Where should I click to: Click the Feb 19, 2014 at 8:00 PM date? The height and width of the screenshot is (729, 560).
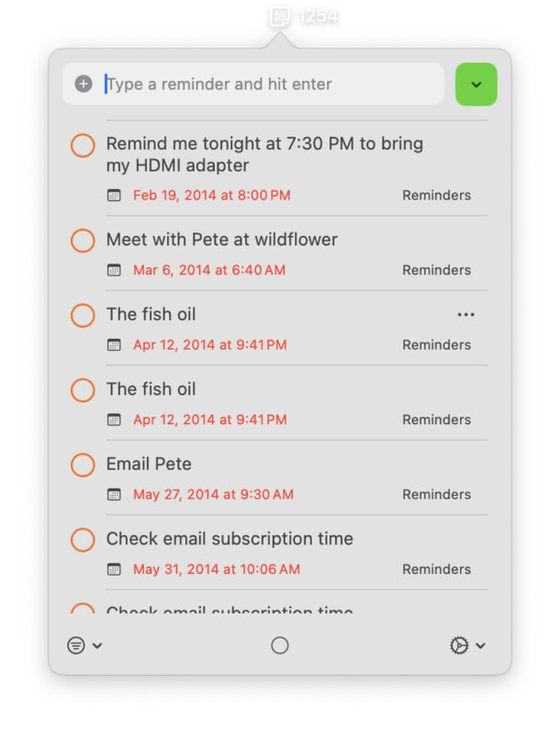coord(211,196)
